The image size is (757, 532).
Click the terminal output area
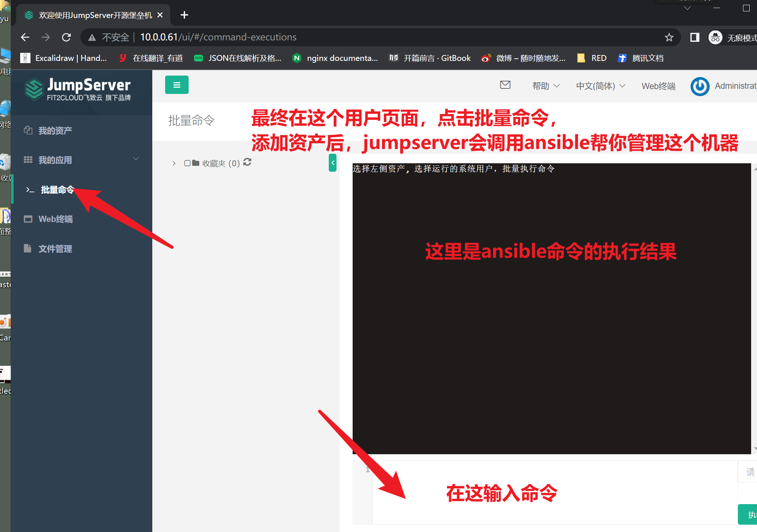(x=552, y=309)
